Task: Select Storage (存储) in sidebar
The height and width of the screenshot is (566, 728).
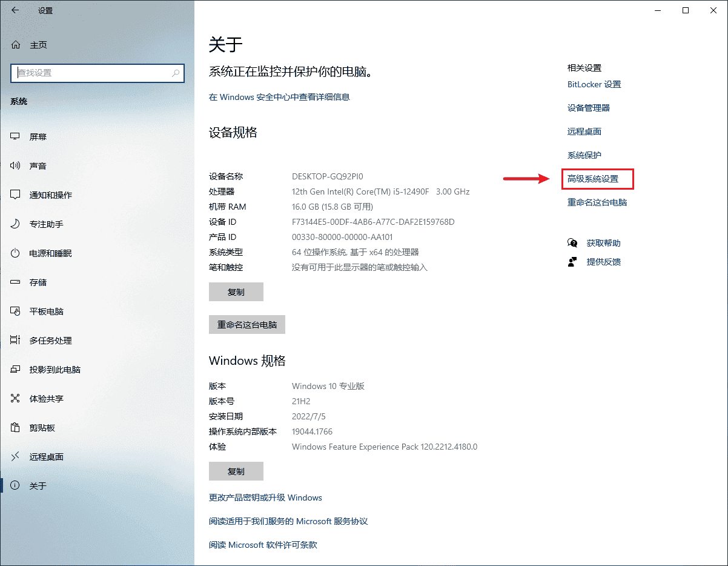Action: (38, 282)
